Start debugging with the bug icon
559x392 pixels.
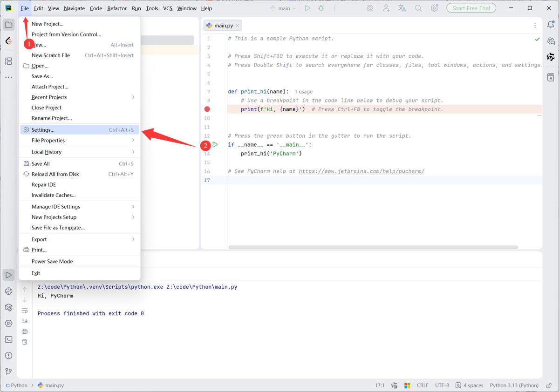tap(321, 8)
